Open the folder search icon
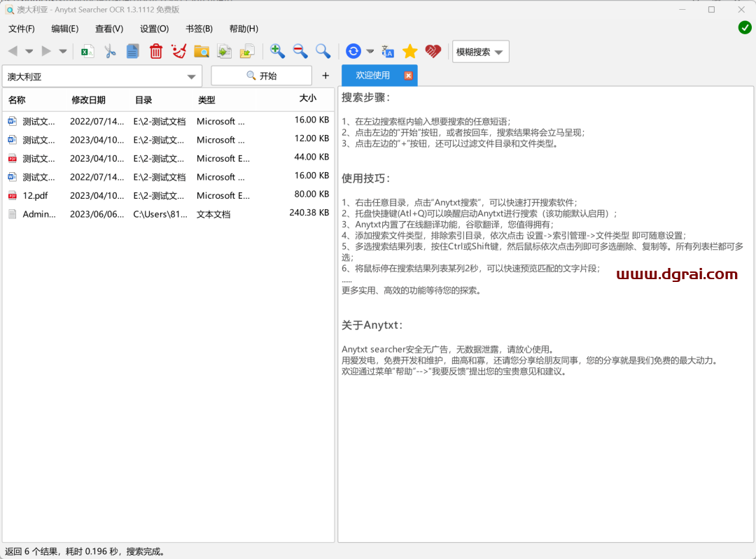The image size is (756, 559). point(202,51)
